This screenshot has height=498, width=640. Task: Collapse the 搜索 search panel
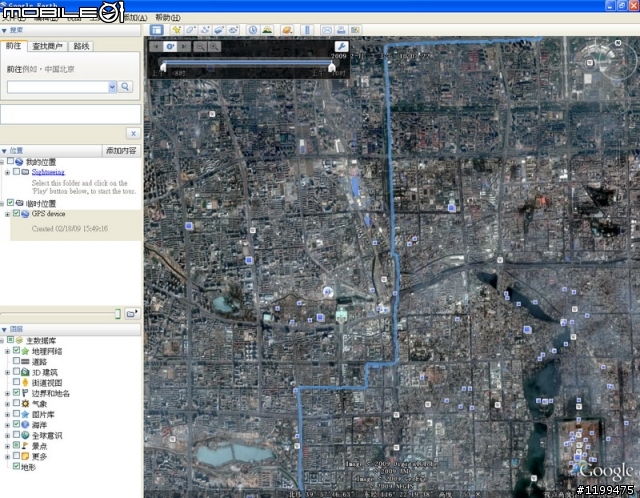(4, 30)
